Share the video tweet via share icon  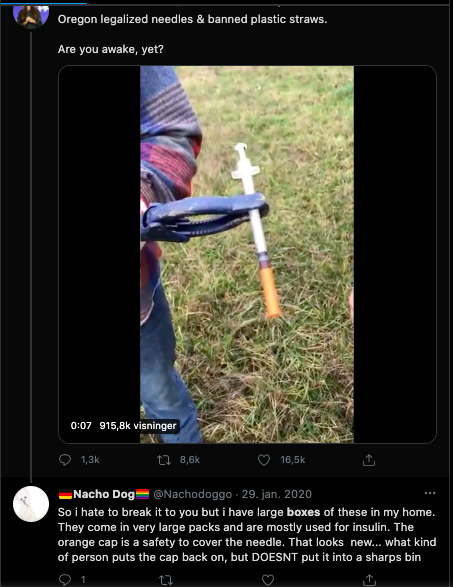(x=369, y=460)
